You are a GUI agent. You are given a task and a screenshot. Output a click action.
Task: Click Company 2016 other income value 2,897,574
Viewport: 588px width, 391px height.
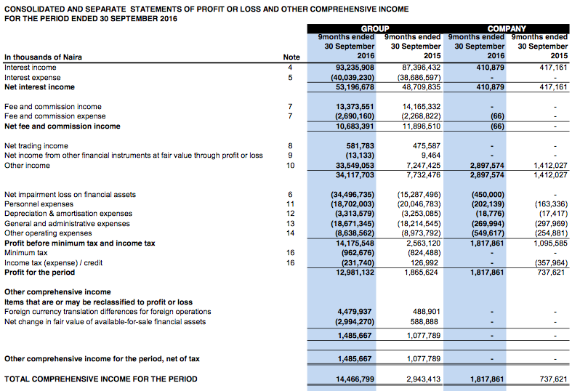pos(487,165)
